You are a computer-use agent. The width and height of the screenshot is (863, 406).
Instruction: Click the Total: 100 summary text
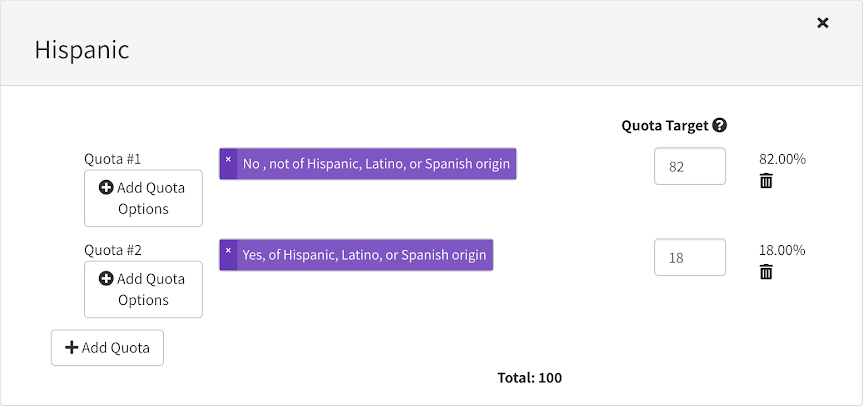click(x=529, y=378)
